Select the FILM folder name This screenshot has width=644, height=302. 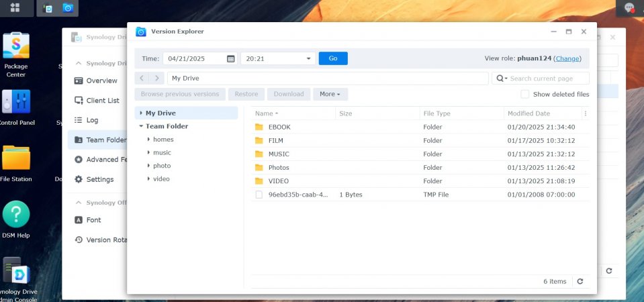click(x=275, y=141)
